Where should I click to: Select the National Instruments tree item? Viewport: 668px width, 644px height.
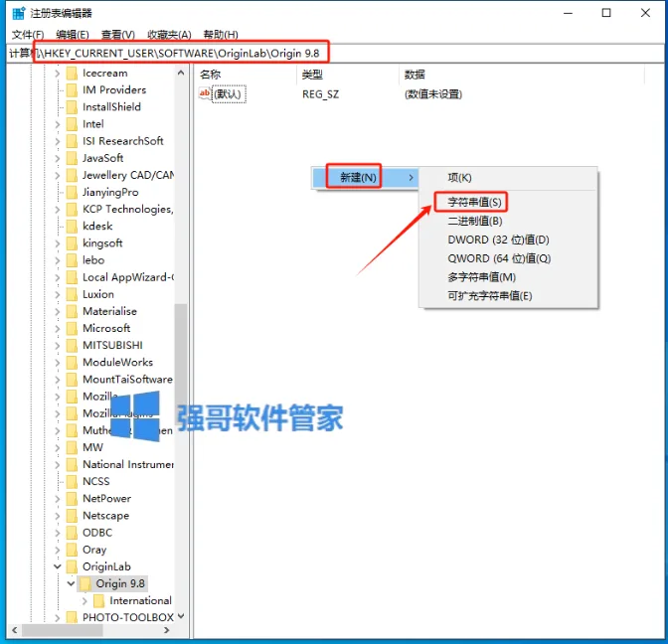click(128, 464)
